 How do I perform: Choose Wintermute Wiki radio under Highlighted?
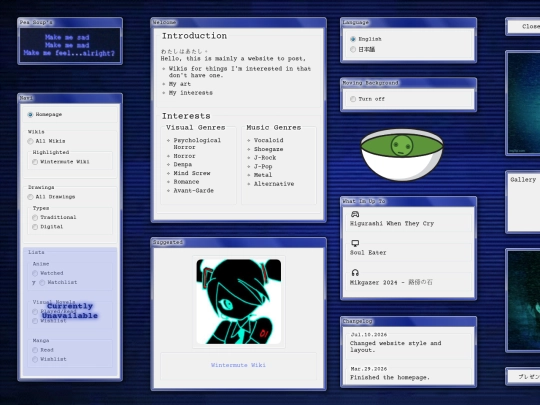pos(35,162)
